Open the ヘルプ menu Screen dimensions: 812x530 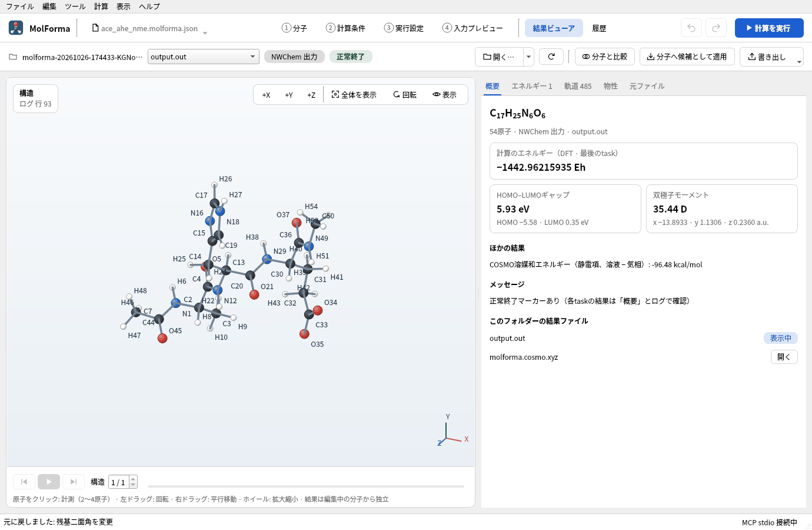(149, 6)
